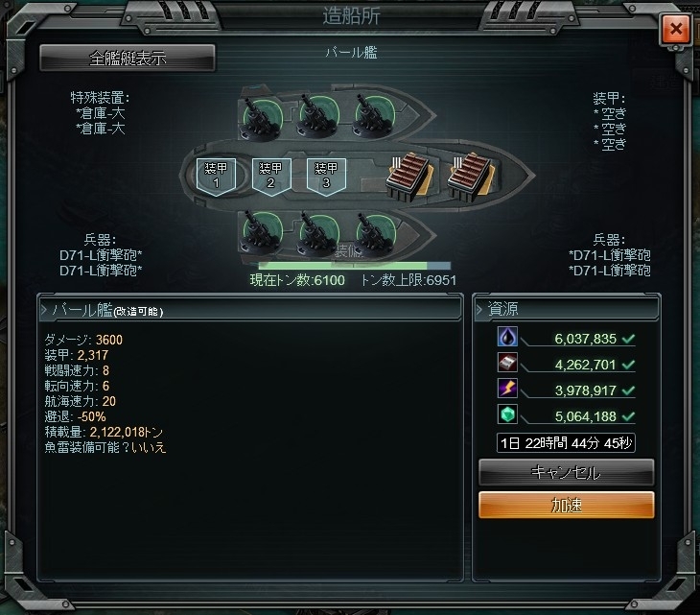
Task: Cancel construction with キャンセル button
Action: tap(566, 473)
